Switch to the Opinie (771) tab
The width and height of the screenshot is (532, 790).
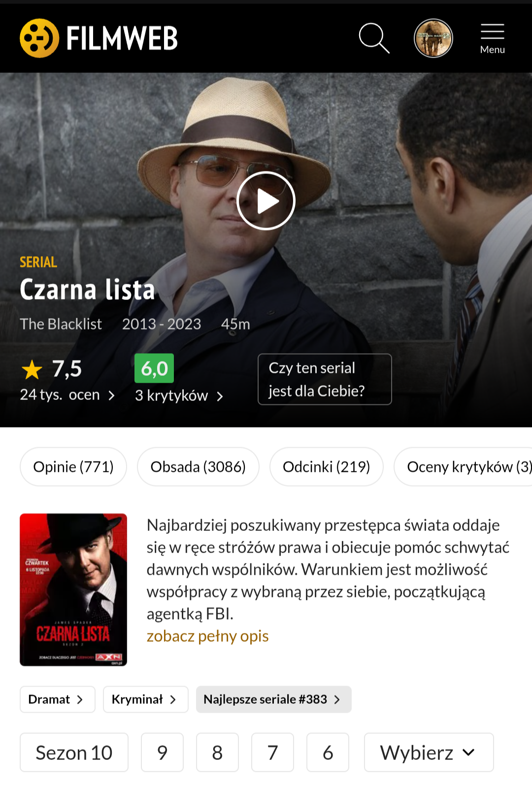click(x=73, y=466)
